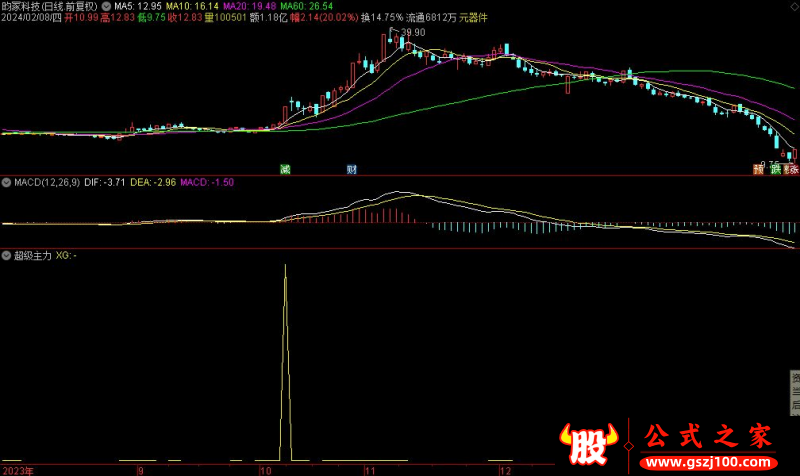Click the tall yellow 超级主力 signal spike
800x476 pixels.
[286, 362]
